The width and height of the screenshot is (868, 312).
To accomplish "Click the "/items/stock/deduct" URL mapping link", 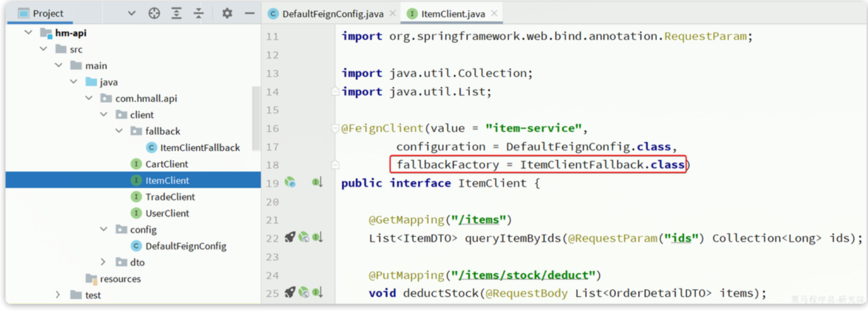I will click(x=523, y=275).
